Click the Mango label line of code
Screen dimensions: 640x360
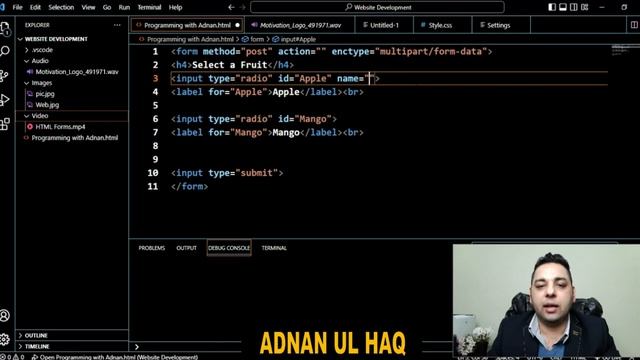pos(267,133)
